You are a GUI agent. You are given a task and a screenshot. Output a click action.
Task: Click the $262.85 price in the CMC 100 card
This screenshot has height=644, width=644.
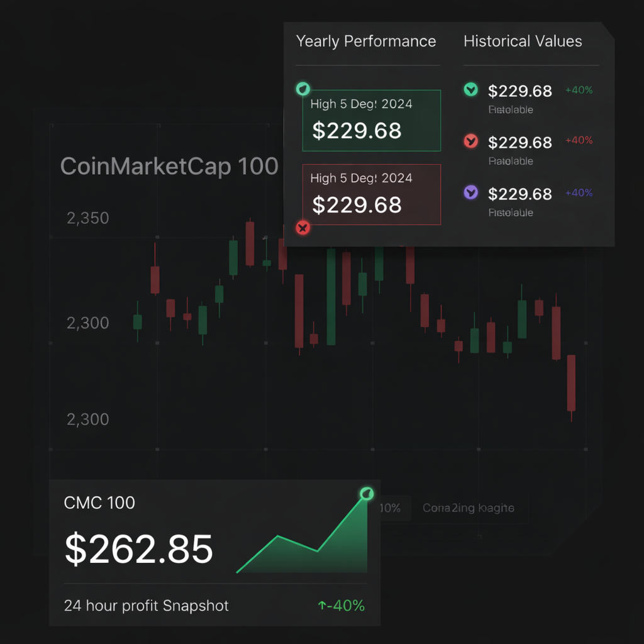coord(139,549)
